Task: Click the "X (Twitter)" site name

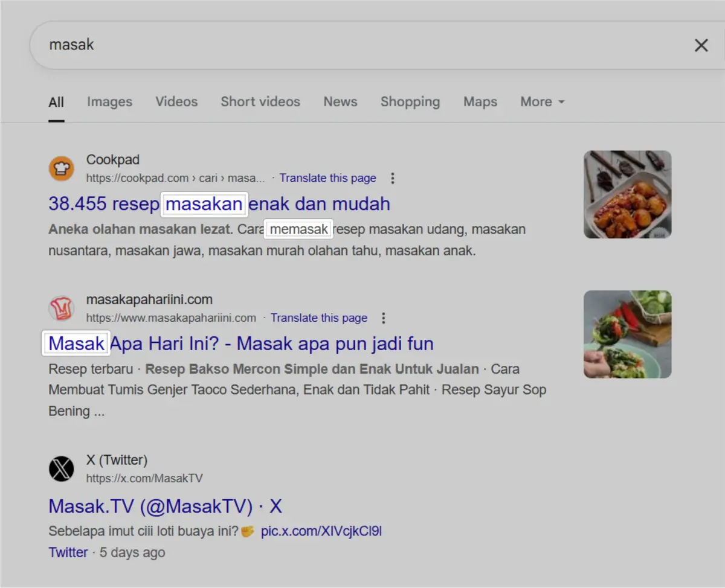Action: pyautogui.click(x=117, y=460)
